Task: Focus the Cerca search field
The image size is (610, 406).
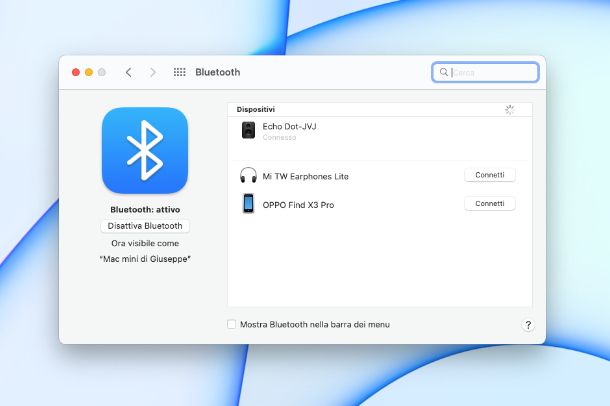Action: click(x=485, y=72)
